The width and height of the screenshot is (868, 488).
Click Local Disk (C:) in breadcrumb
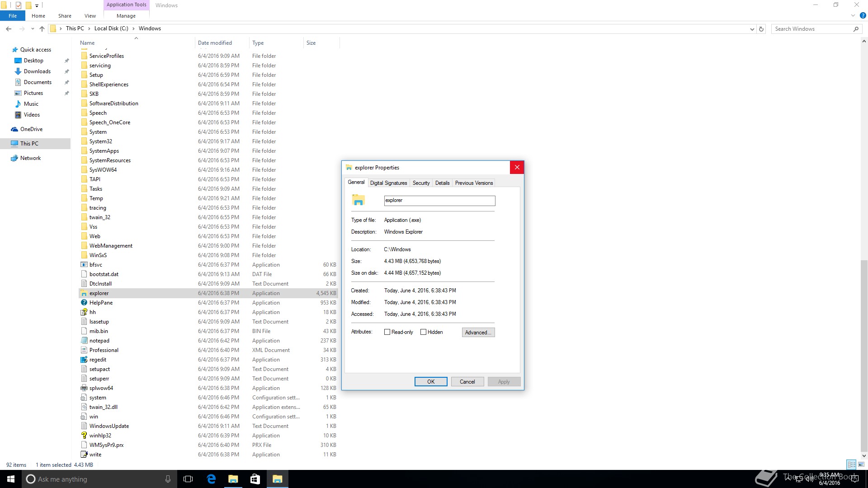(111, 28)
